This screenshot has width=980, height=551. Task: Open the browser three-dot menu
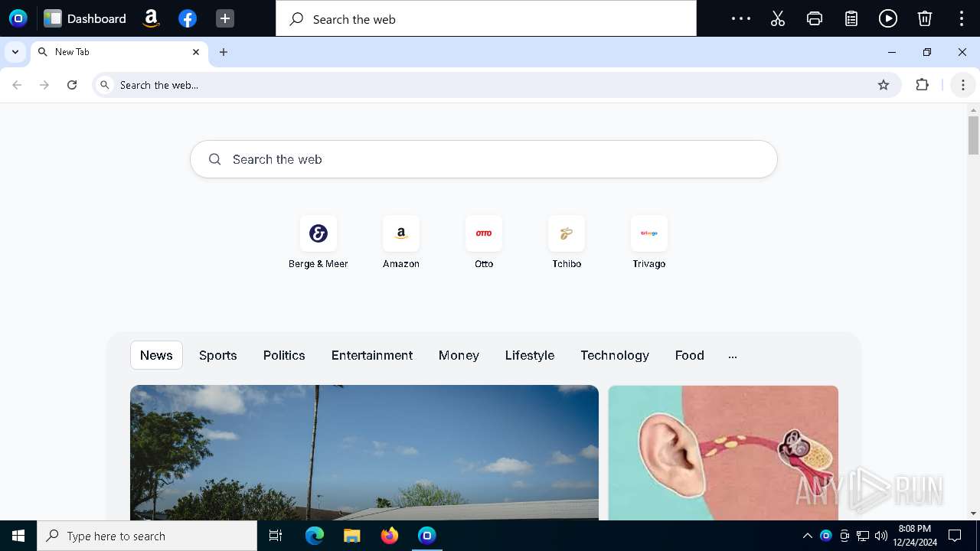click(963, 85)
